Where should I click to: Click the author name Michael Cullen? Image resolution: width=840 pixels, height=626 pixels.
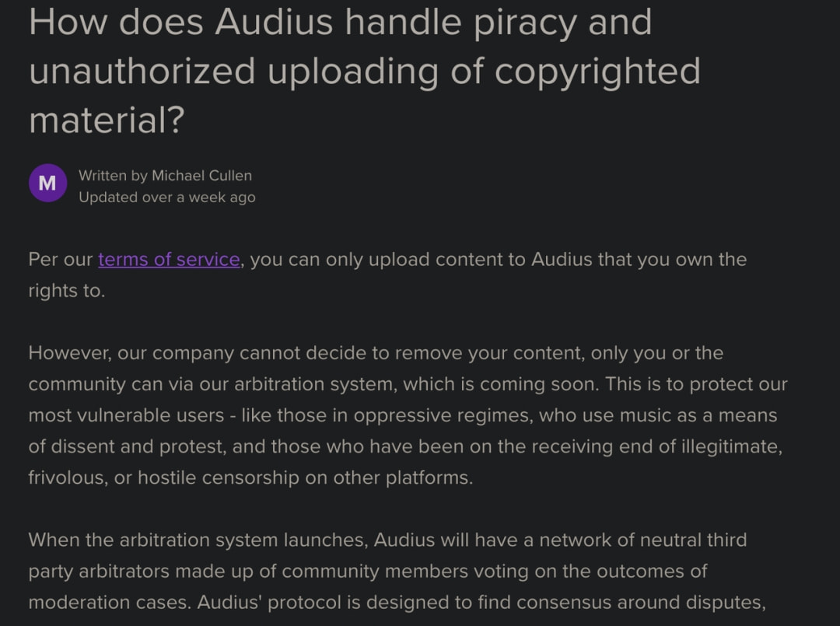201,176
